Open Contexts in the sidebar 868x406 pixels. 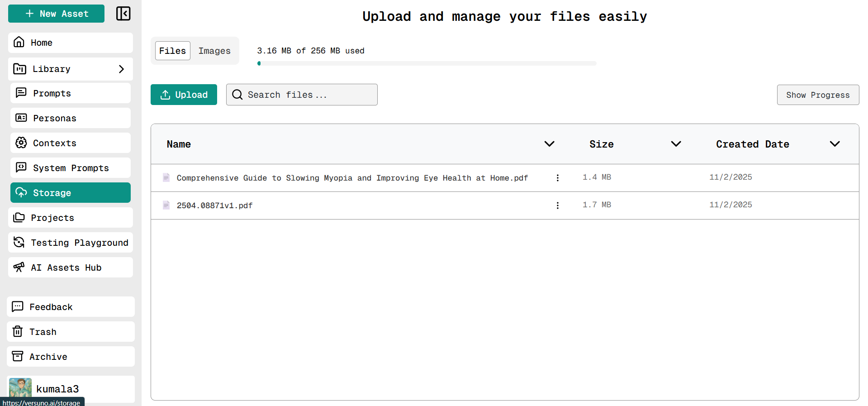pyautogui.click(x=71, y=143)
